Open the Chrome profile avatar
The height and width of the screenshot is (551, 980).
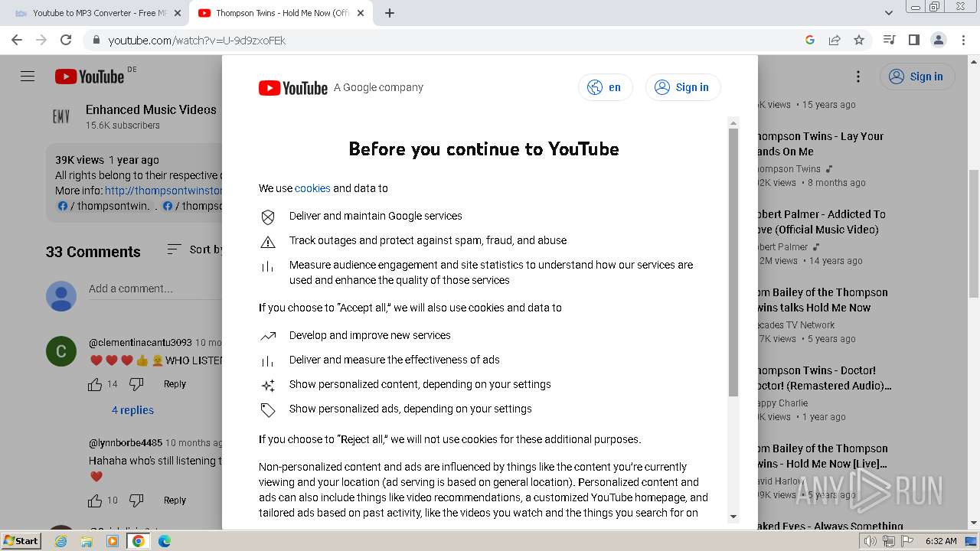click(938, 40)
